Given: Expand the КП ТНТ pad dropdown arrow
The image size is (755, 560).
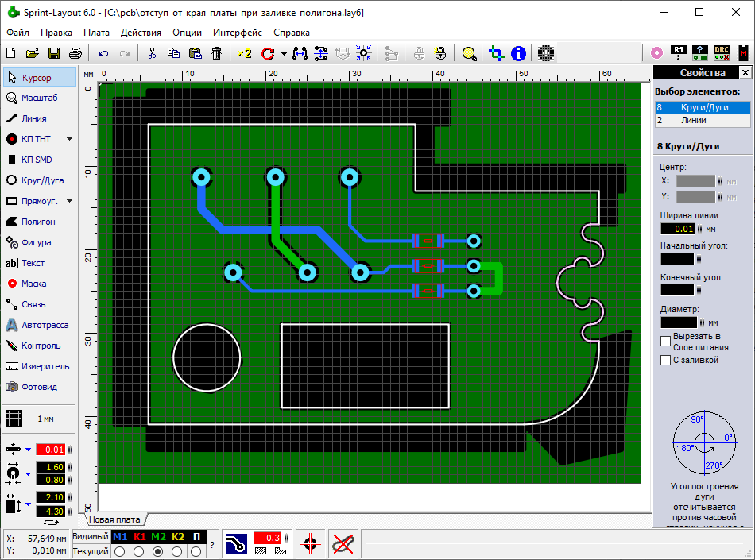Looking at the screenshot, I should [69, 139].
